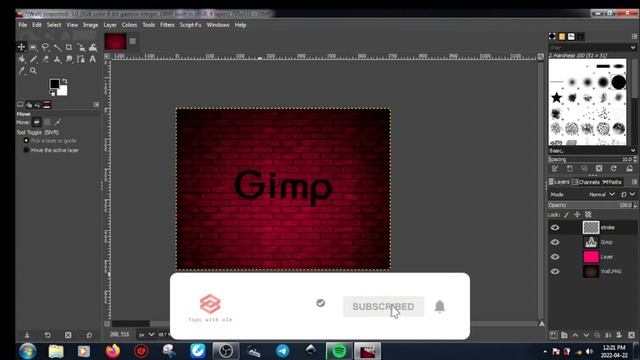The width and height of the screenshot is (640, 360).
Task: Select the large hard round brush
Action: [618, 82]
